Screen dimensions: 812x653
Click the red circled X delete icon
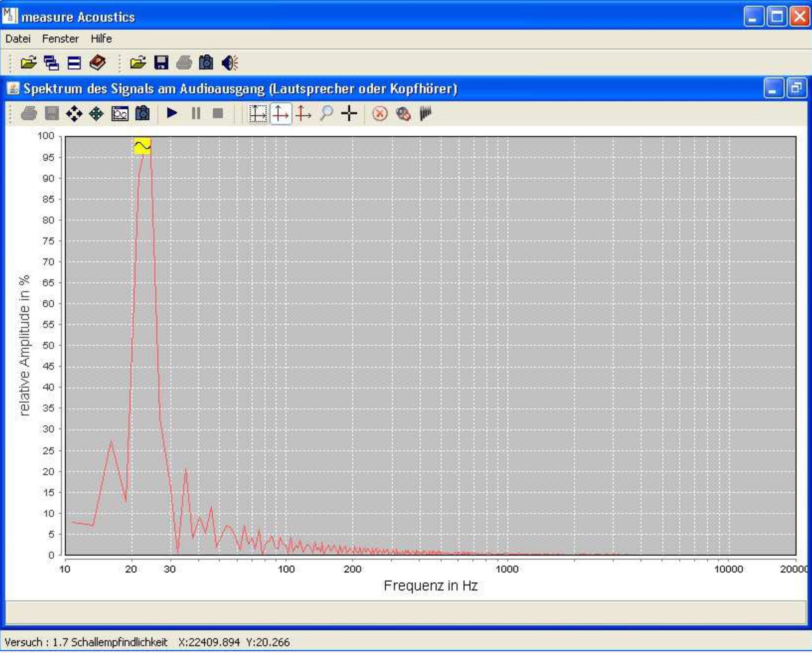(380, 113)
